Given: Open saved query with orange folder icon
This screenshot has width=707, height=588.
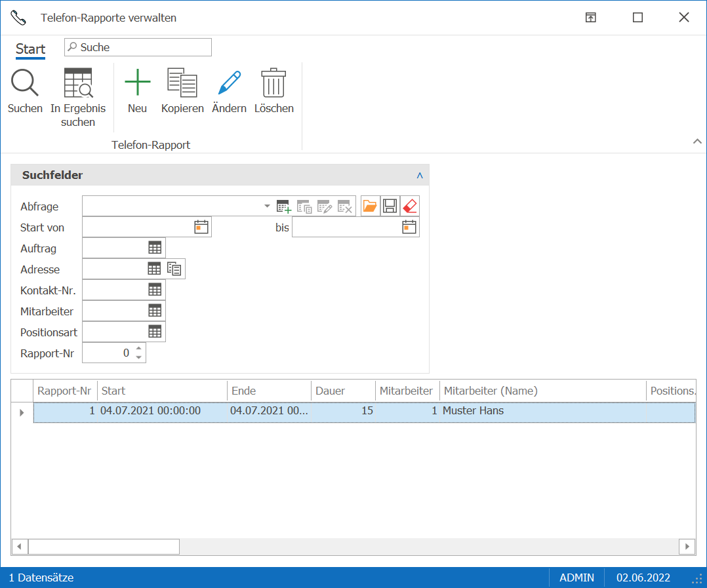Looking at the screenshot, I should click(370, 206).
